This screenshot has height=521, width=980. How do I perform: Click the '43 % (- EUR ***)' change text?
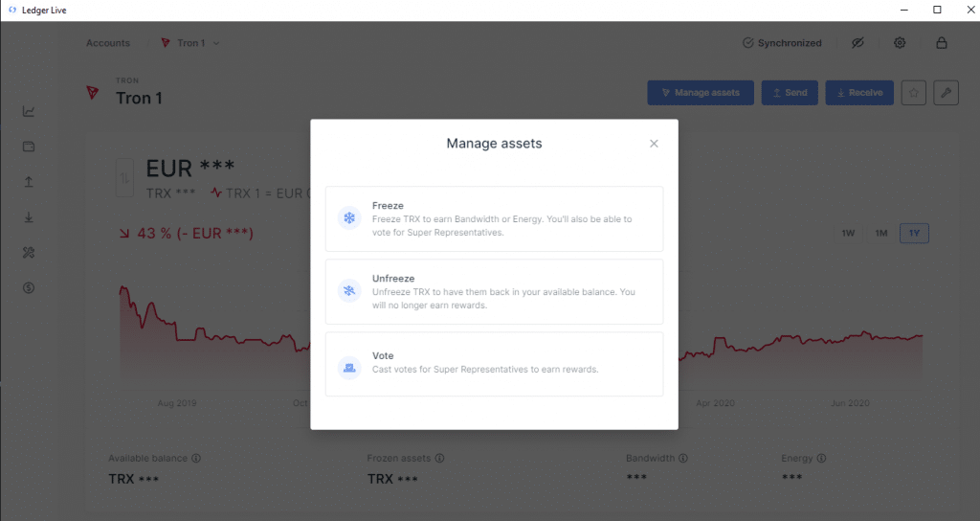[x=195, y=234]
